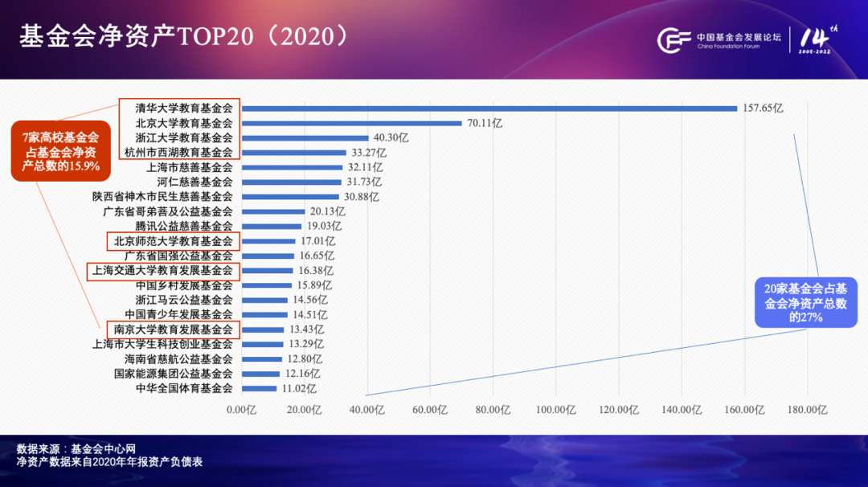Choose the label 南京大学教育发展基金会
Viewport: 868px width, 487px height.
174,329
